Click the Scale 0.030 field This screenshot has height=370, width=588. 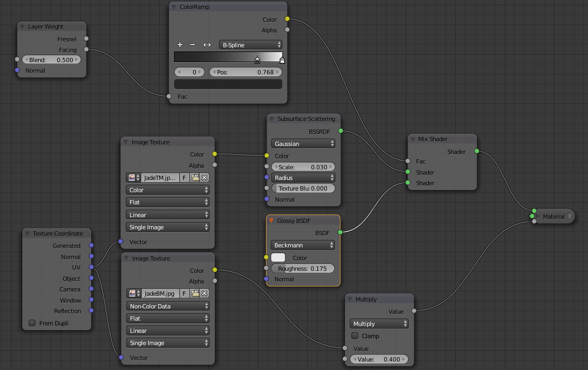303,167
